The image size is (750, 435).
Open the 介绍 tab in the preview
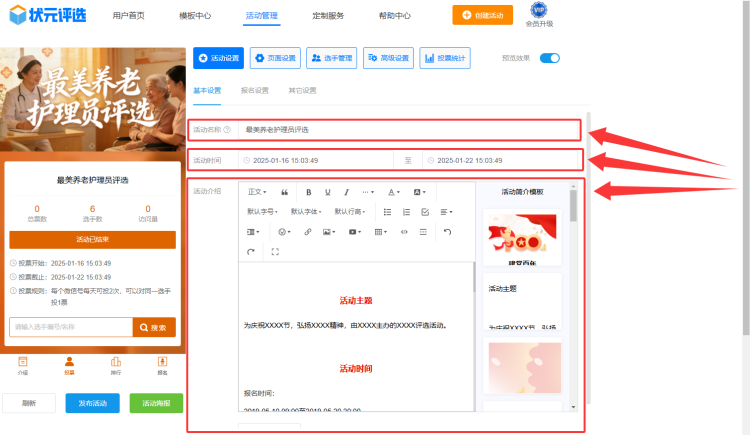pos(22,366)
